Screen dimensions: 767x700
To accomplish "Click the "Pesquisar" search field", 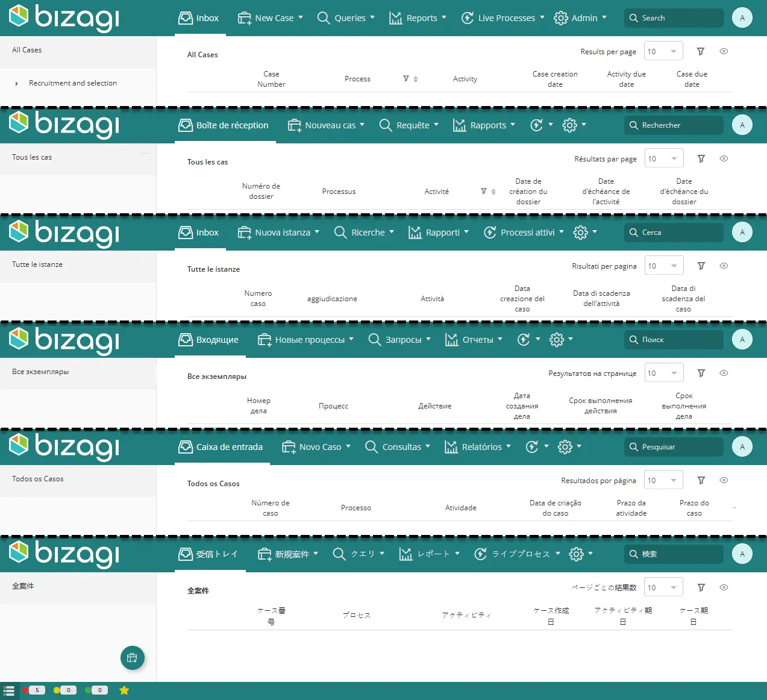I will [674, 447].
